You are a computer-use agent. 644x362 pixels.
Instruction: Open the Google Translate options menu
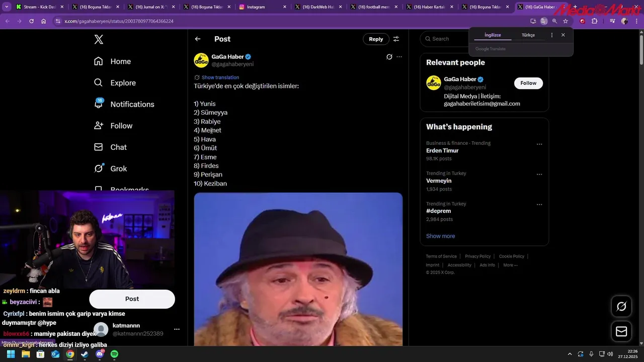click(552, 35)
